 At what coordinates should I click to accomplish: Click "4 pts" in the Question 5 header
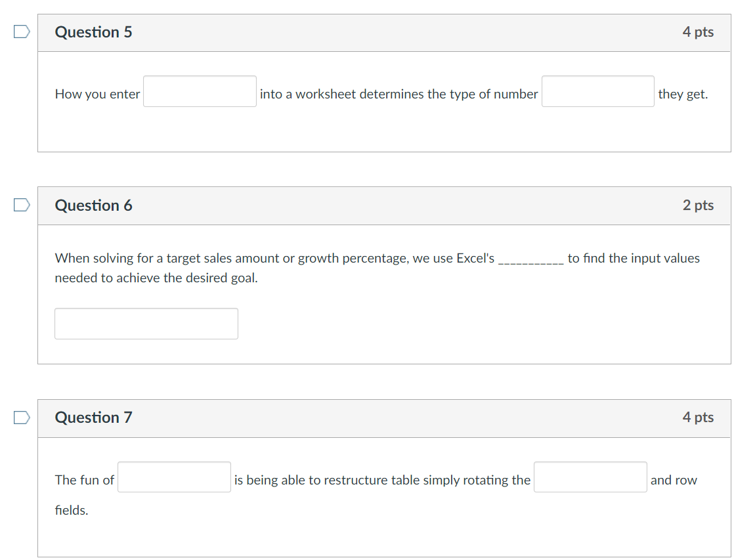[698, 32]
